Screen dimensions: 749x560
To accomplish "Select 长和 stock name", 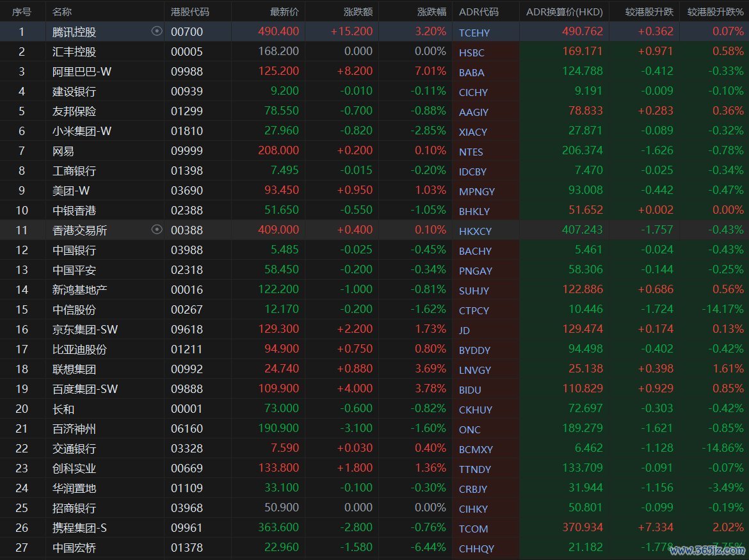I will coord(63,409).
